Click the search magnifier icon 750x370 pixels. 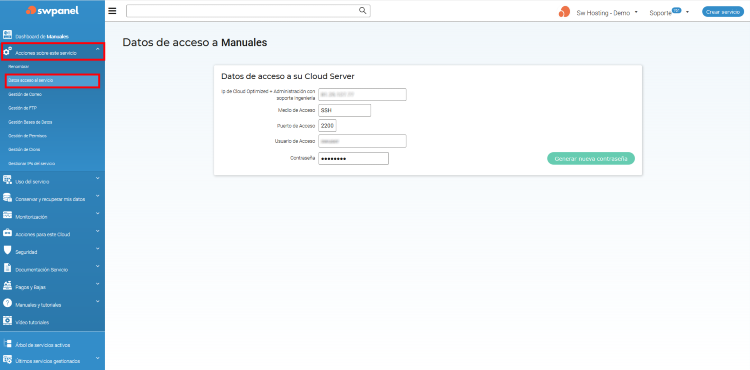363,11
